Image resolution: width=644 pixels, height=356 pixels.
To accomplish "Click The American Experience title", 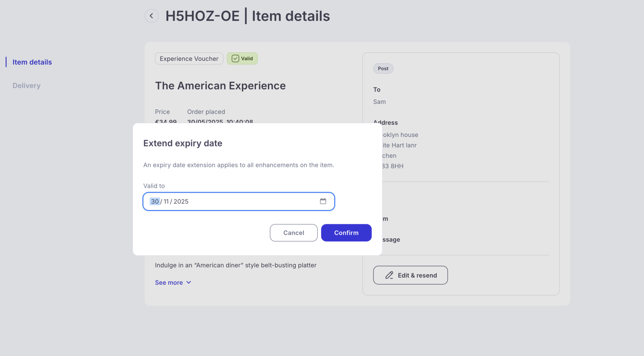I will (220, 86).
